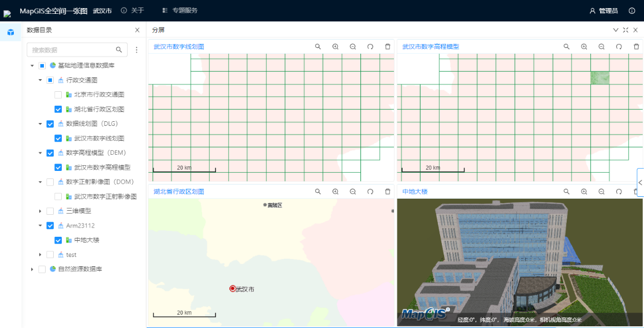Collapse 基础地理信息数据库 tree node
This screenshot has height=328, width=644.
point(32,65)
